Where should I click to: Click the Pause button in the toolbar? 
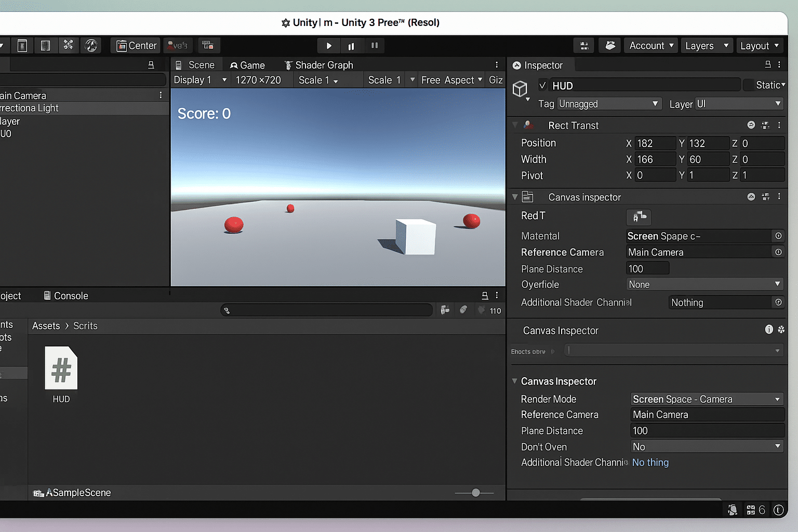[351, 46]
